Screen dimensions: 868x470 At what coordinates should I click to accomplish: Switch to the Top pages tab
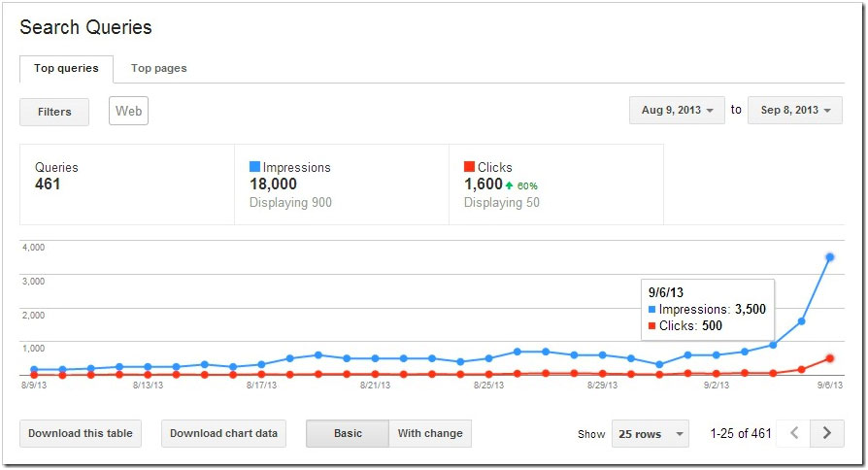tap(159, 68)
